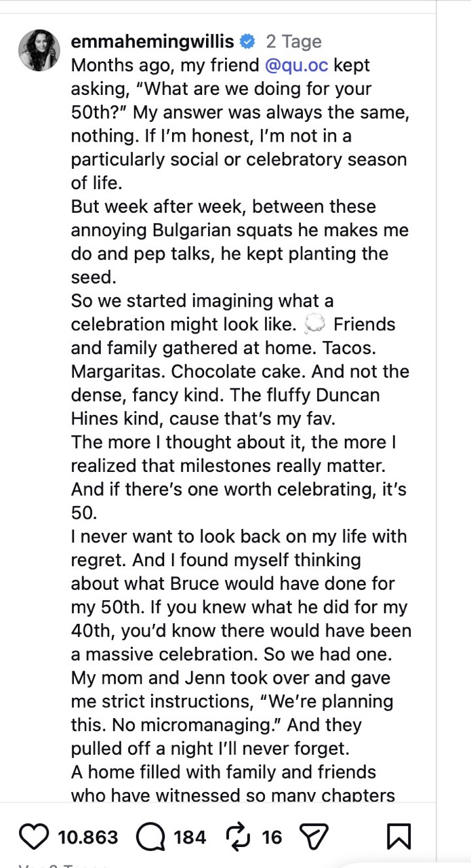
Task: Save the post with the bookmark icon
Action: point(398,837)
